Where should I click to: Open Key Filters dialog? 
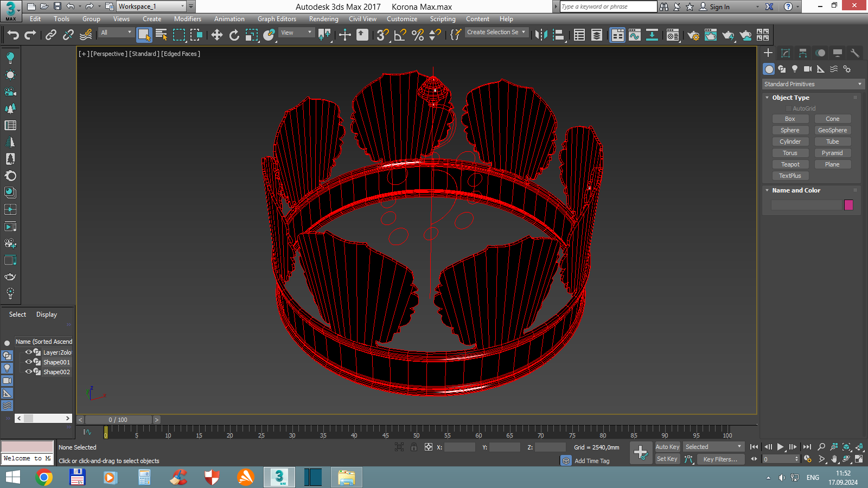[720, 459]
